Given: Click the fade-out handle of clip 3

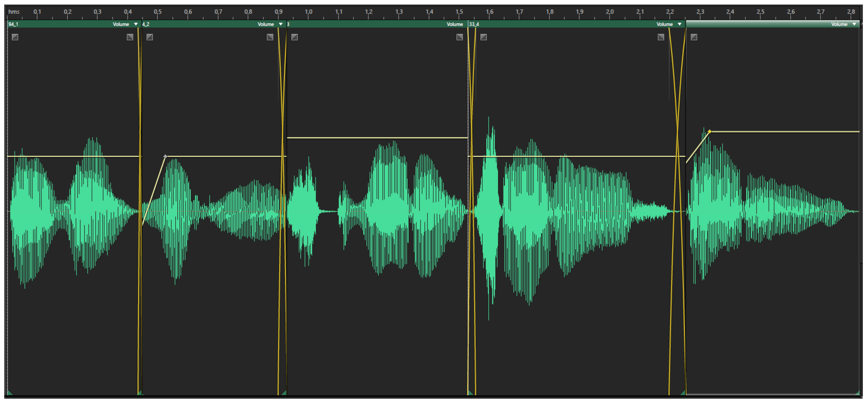Looking at the screenshot, I should point(460,37).
